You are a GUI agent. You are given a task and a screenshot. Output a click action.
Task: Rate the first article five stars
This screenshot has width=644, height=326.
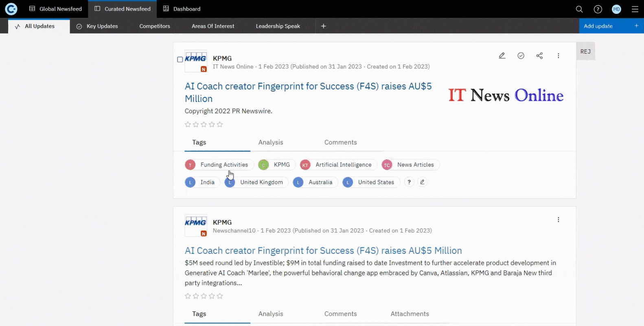point(220,125)
